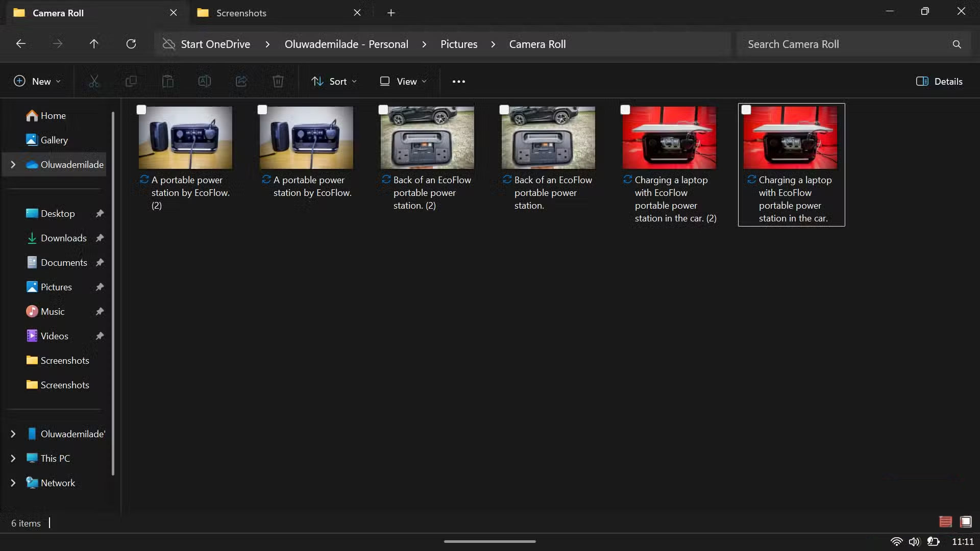The width and height of the screenshot is (980, 551).
Task: Select checkbox of 'Charging a laptop... in the car.' file
Action: (746, 110)
